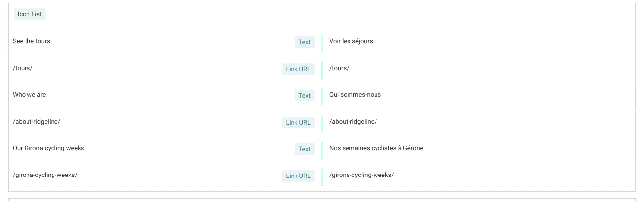The width and height of the screenshot is (644, 201).
Task: Select the '/tours/' source link text
Action: [x=23, y=68]
